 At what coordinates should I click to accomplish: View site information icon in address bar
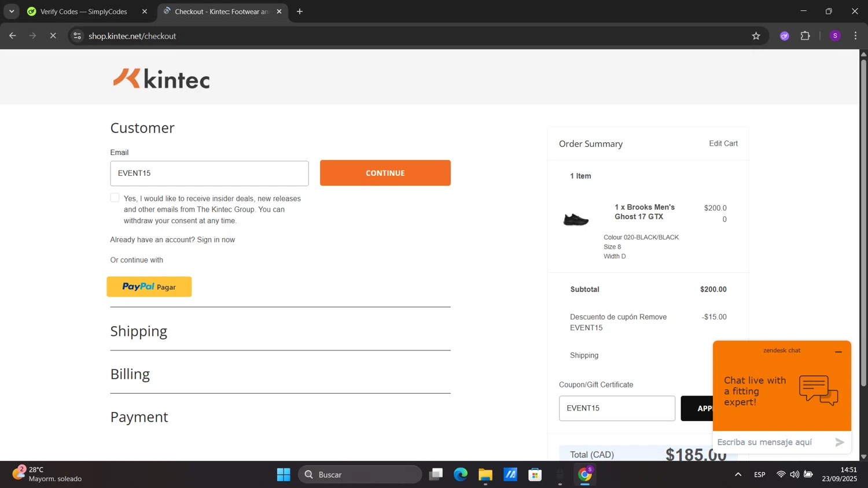tap(78, 36)
